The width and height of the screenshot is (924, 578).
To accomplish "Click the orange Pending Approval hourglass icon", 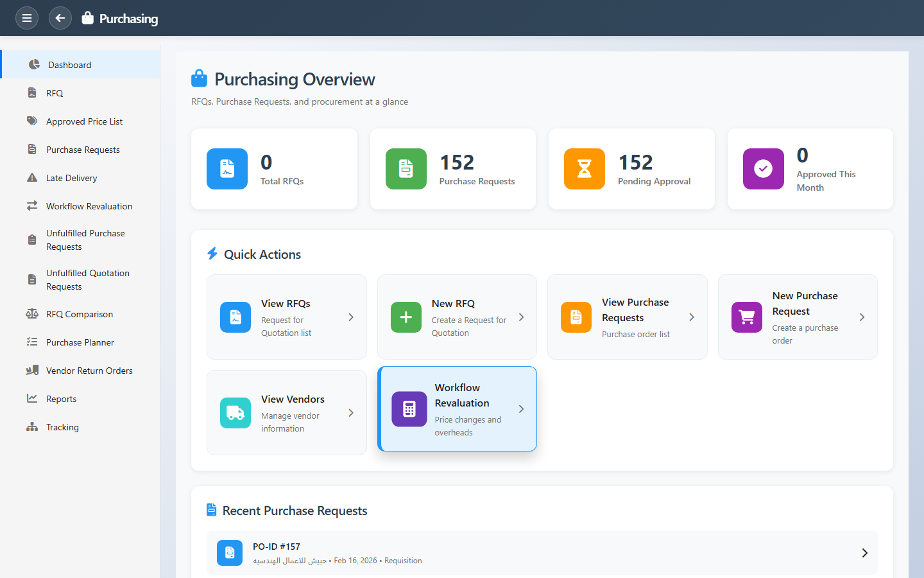I will pyautogui.click(x=585, y=169).
